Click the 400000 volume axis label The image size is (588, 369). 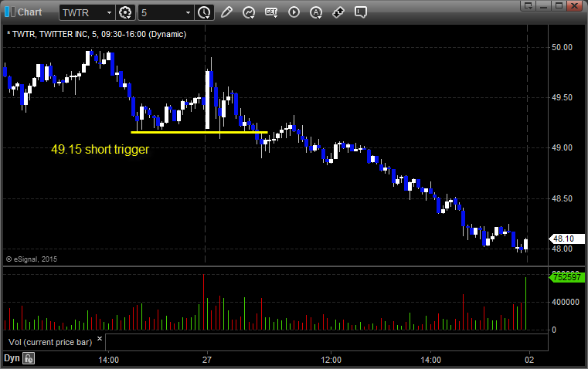[x=565, y=302]
